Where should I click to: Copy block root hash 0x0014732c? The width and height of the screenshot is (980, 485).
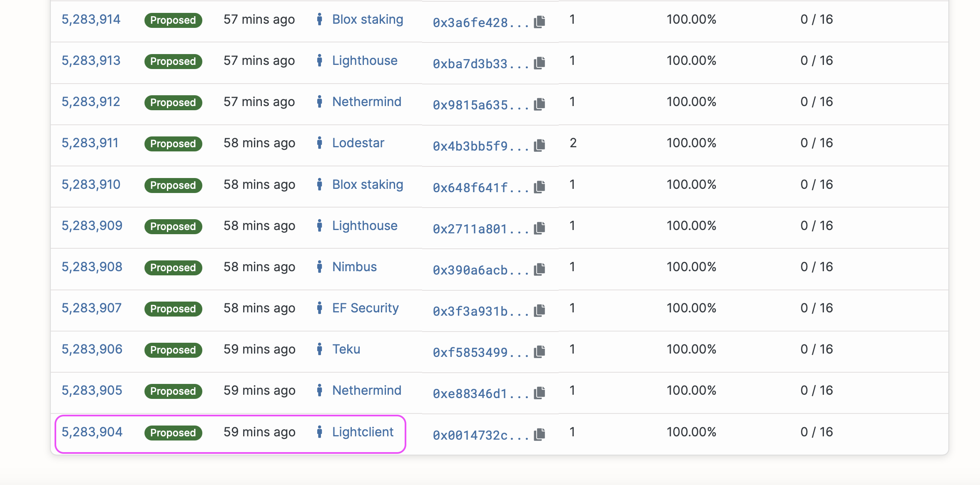[x=540, y=434]
